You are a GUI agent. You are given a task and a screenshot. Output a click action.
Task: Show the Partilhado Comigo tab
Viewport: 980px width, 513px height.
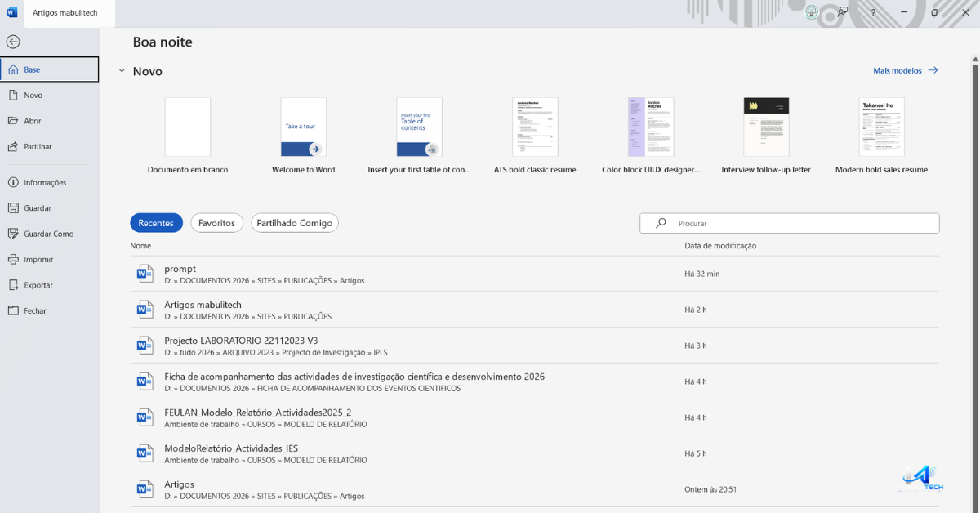tap(295, 223)
